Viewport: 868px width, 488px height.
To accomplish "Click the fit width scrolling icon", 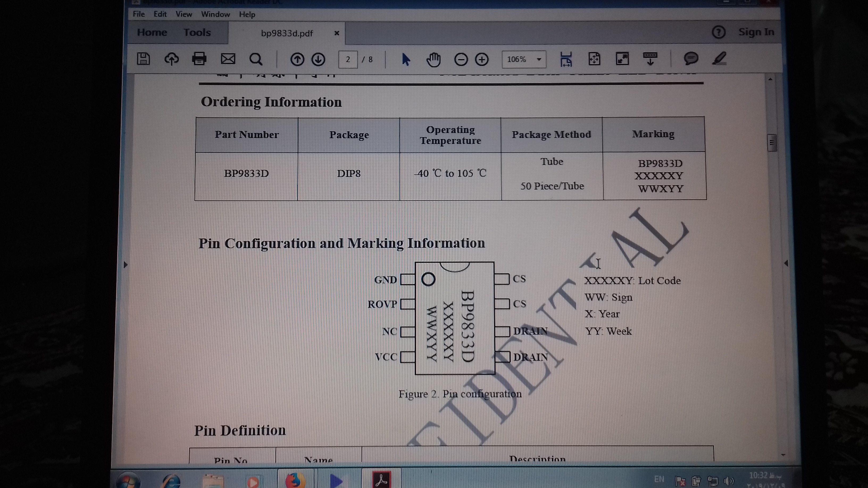I will point(566,59).
